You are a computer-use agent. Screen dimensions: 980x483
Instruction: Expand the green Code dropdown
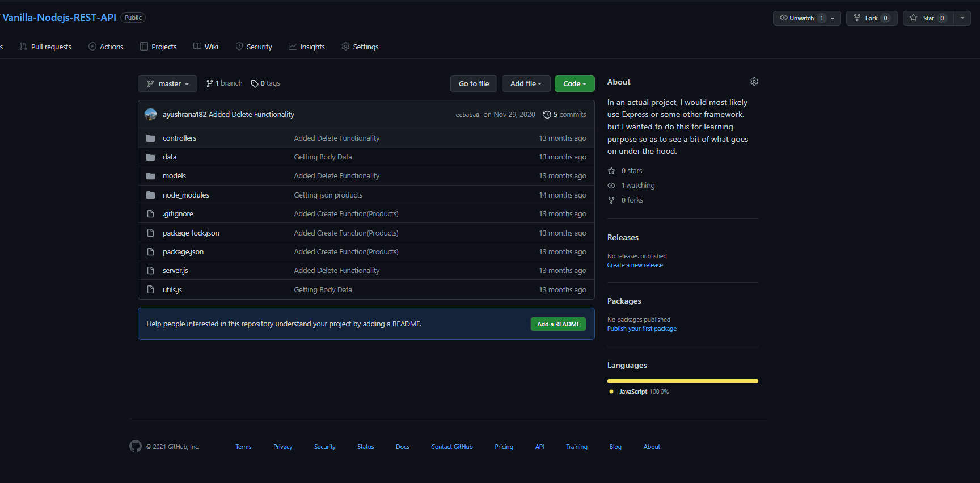point(575,84)
